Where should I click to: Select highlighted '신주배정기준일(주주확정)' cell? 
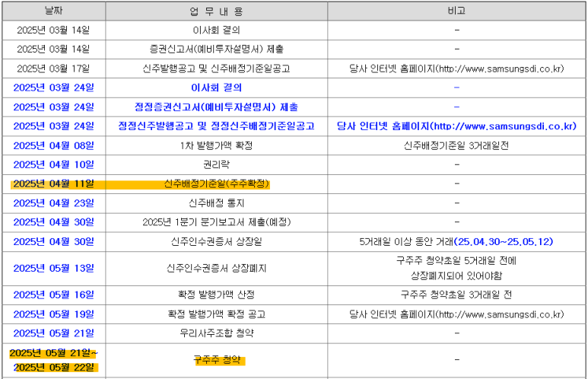pos(216,184)
